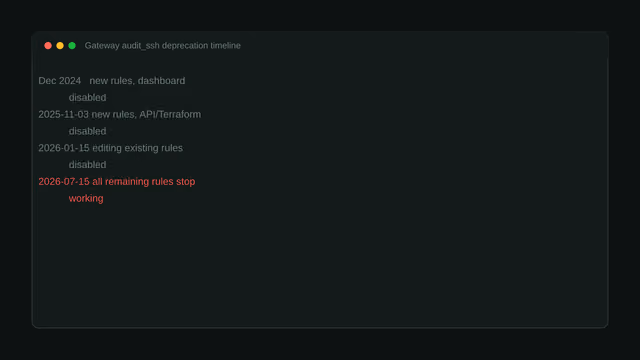
Task: Click deprecation timeline in the title
Action: point(201,46)
